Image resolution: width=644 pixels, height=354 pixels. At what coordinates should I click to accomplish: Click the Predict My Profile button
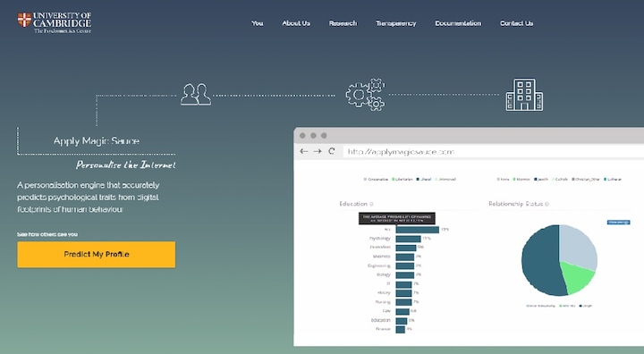coord(96,255)
